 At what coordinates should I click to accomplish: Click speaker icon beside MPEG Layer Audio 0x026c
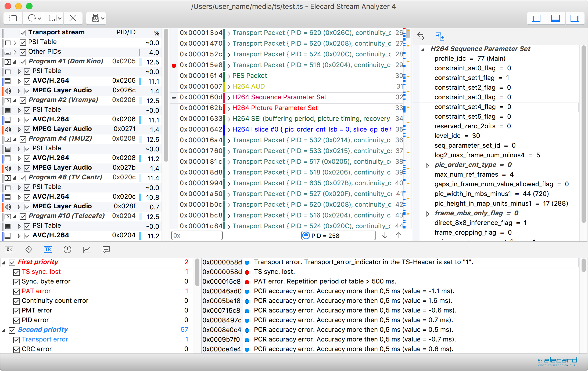[x=8, y=91]
